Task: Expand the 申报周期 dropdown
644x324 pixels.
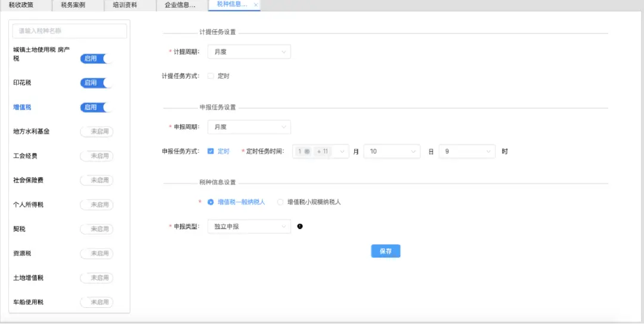Action: pyautogui.click(x=249, y=127)
